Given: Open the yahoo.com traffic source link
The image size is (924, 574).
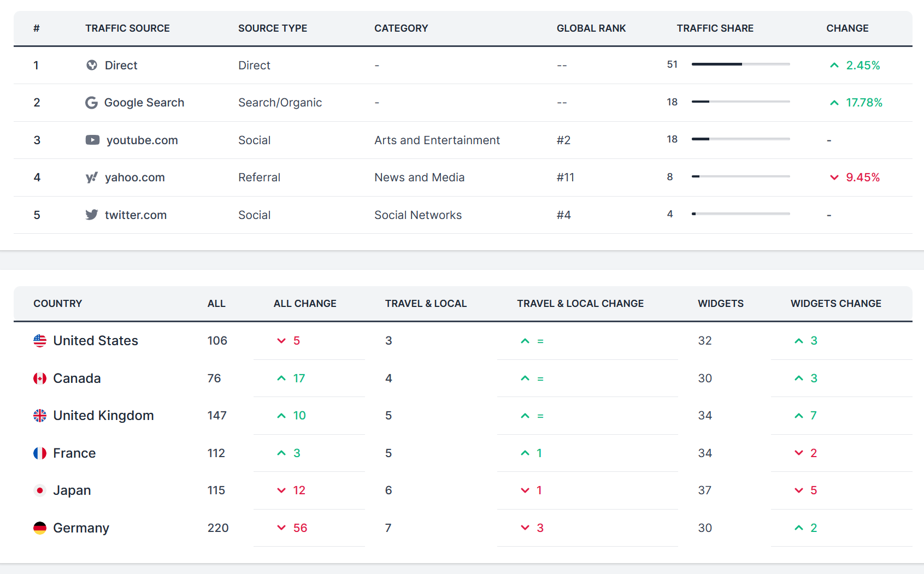Looking at the screenshot, I should tap(134, 177).
